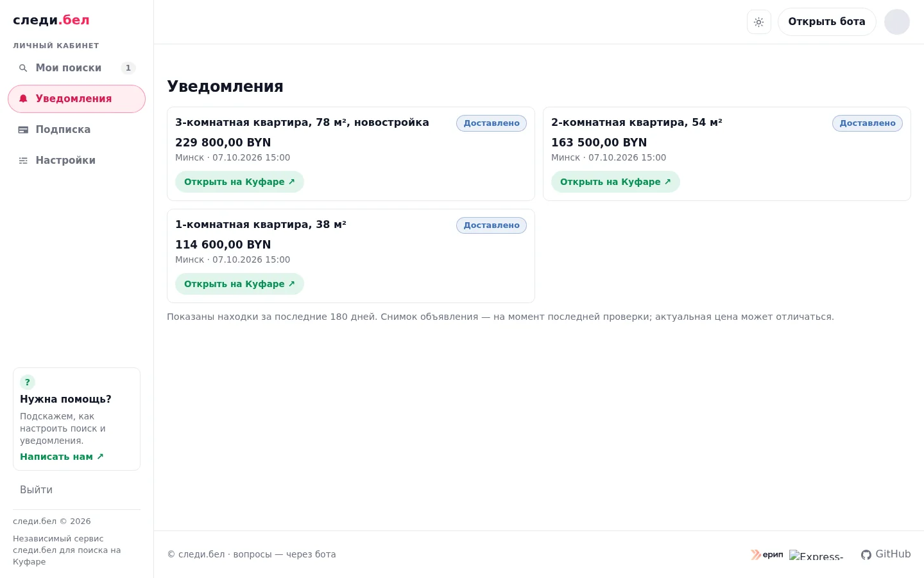Image resolution: width=924 pixels, height=578 pixels.
Task: Click the sliders icon beside Настройки
Action: [23, 161]
